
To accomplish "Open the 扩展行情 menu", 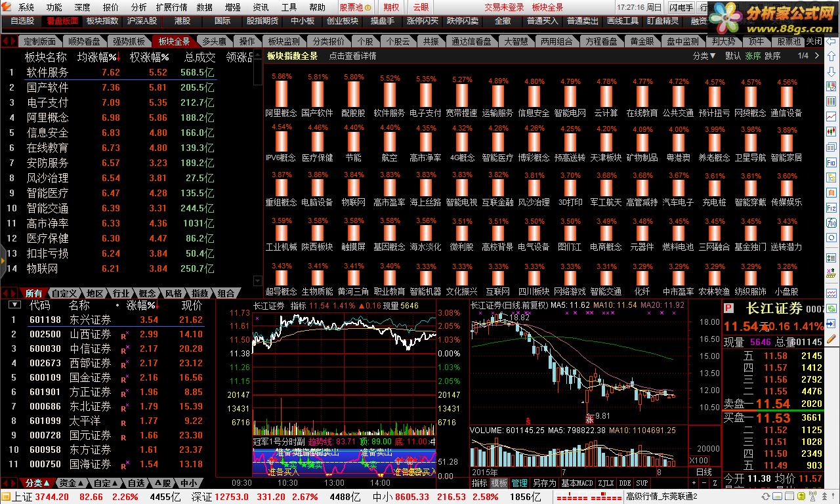I will pyautogui.click(x=171, y=7).
